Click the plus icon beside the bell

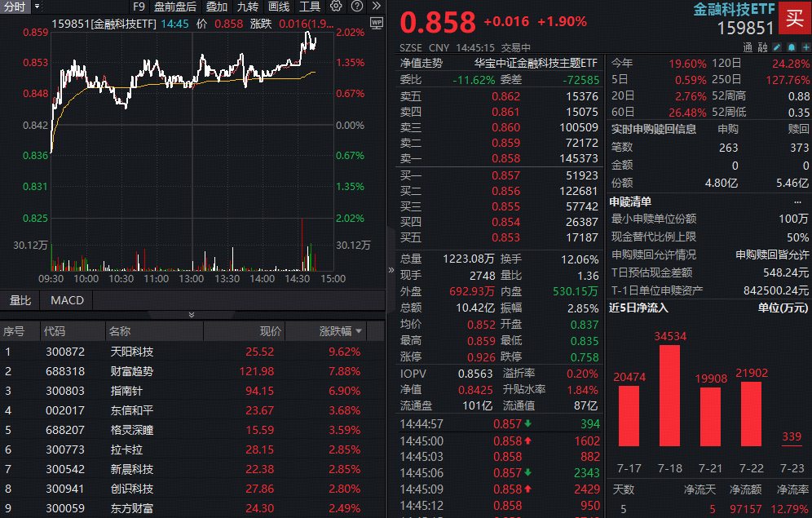click(805, 47)
